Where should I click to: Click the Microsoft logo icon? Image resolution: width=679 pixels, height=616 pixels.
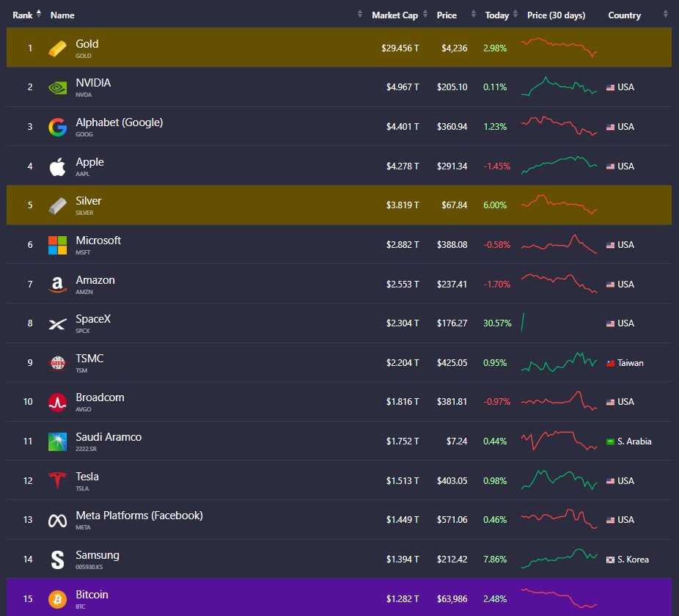coord(57,245)
